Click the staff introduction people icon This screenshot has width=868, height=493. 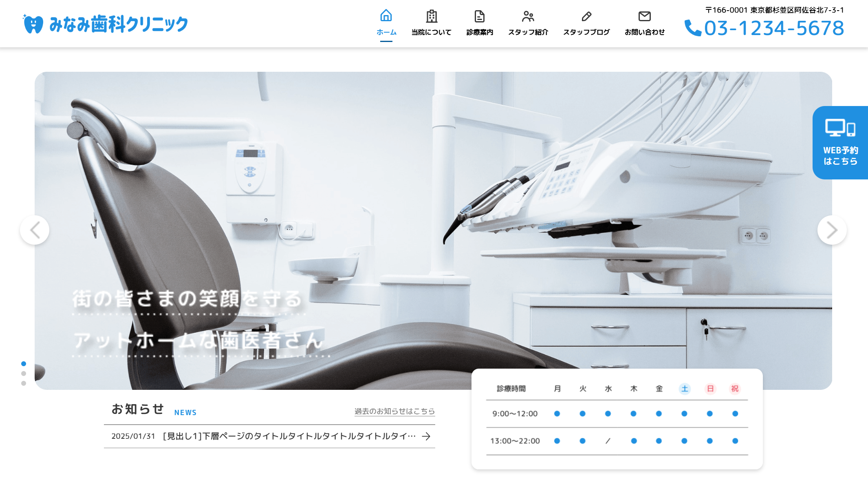click(x=528, y=16)
